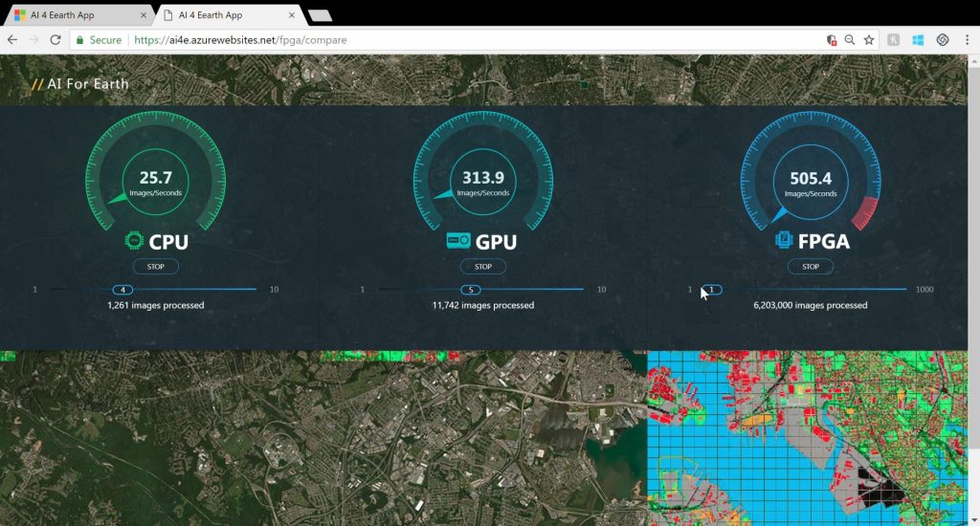This screenshot has width=980, height=526.
Task: Click the GPU card icon
Action: [x=458, y=240]
